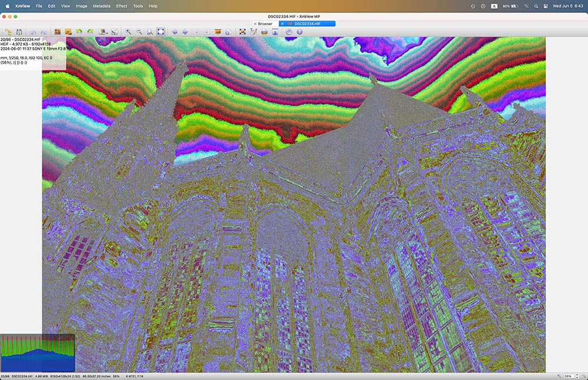Start the slideshow icon
The image size is (588, 380).
[x=218, y=32]
